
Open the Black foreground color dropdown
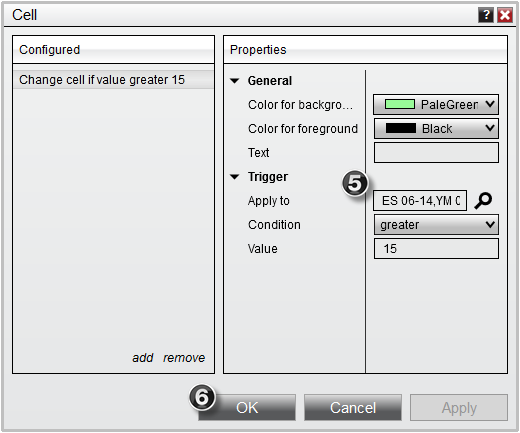[x=436, y=129]
